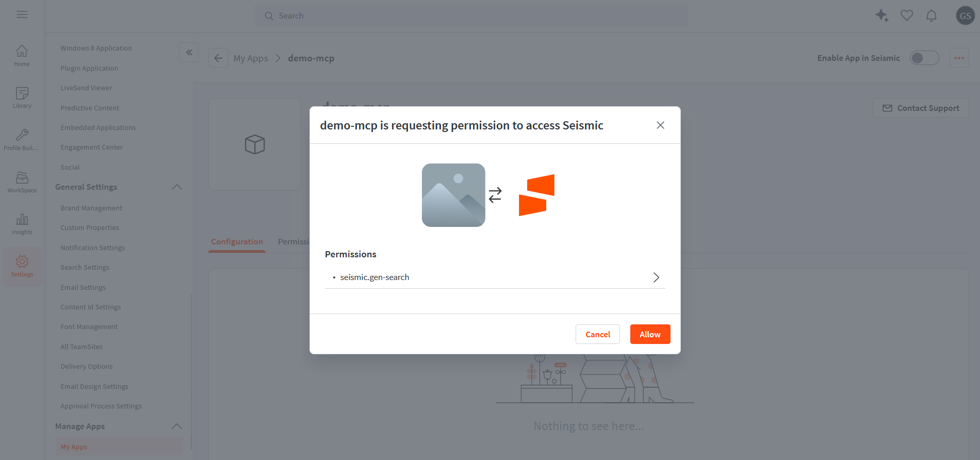The image size is (980, 460).
Task: Open Windows 8 Application settings
Action: (96, 48)
